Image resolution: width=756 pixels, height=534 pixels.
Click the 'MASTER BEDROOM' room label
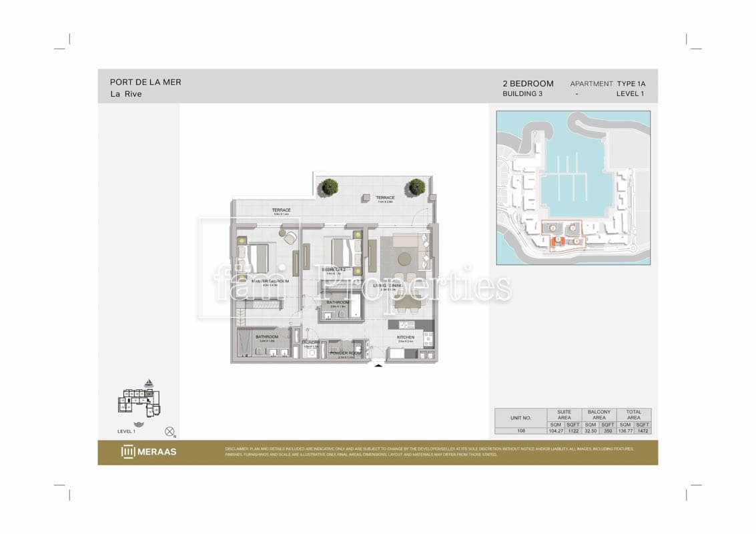click(x=270, y=281)
